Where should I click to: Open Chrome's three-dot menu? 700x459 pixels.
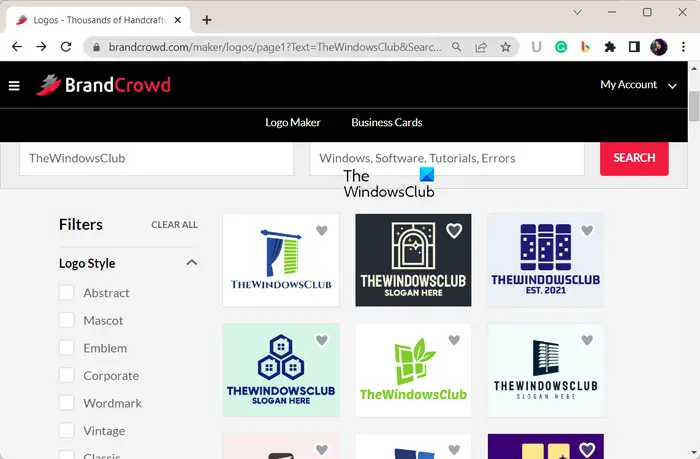[x=683, y=47]
